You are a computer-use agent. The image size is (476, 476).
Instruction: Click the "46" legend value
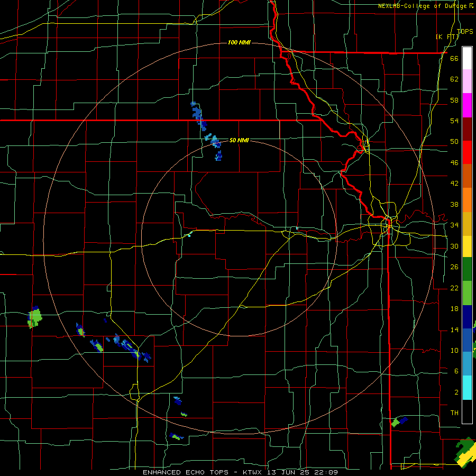(454, 162)
